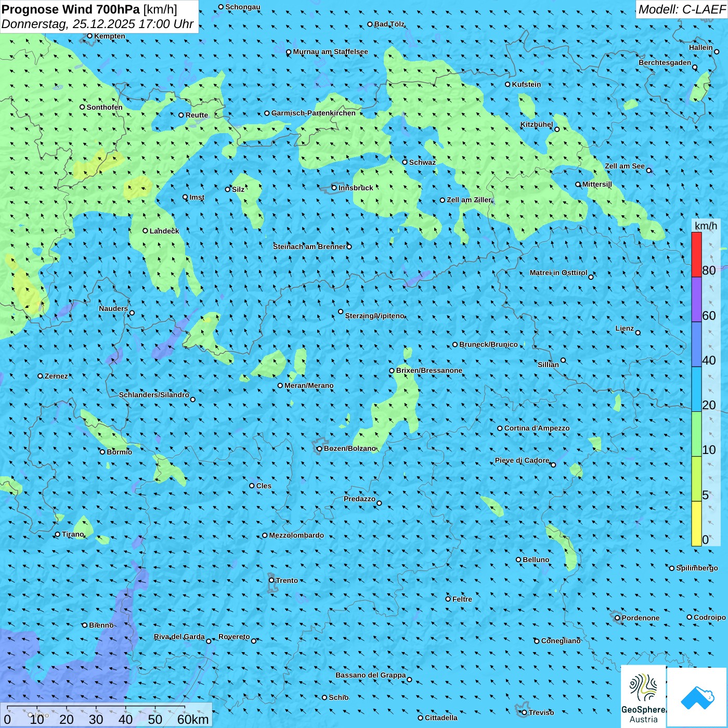This screenshot has width=728, height=728.
Task: Click the Feltre city label
Action: pos(462,599)
